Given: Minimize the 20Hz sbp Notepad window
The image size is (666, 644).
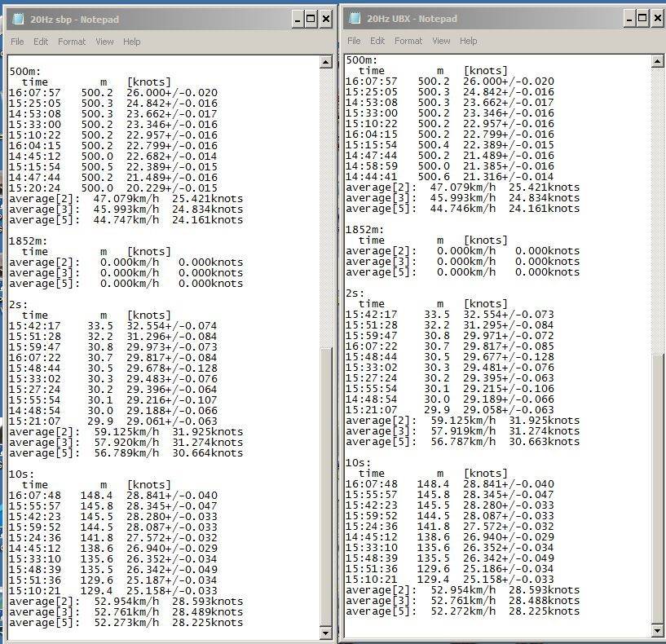Looking at the screenshot, I should (x=297, y=19).
